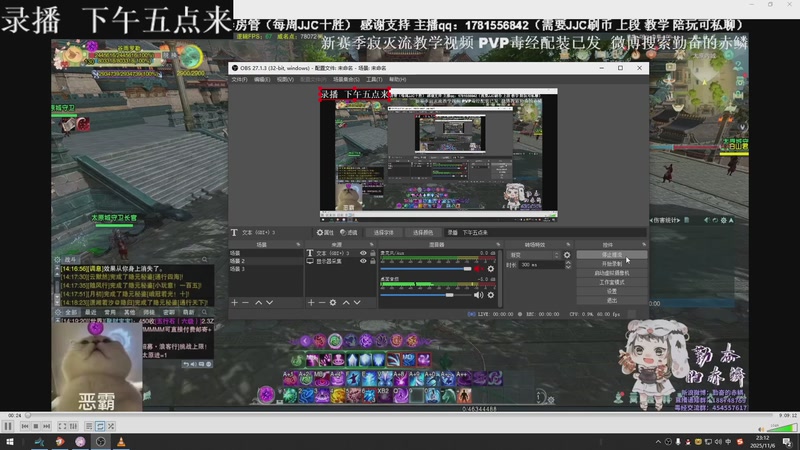Open microphone audio settings gear
The width and height of the screenshot is (800, 450).
point(491,269)
